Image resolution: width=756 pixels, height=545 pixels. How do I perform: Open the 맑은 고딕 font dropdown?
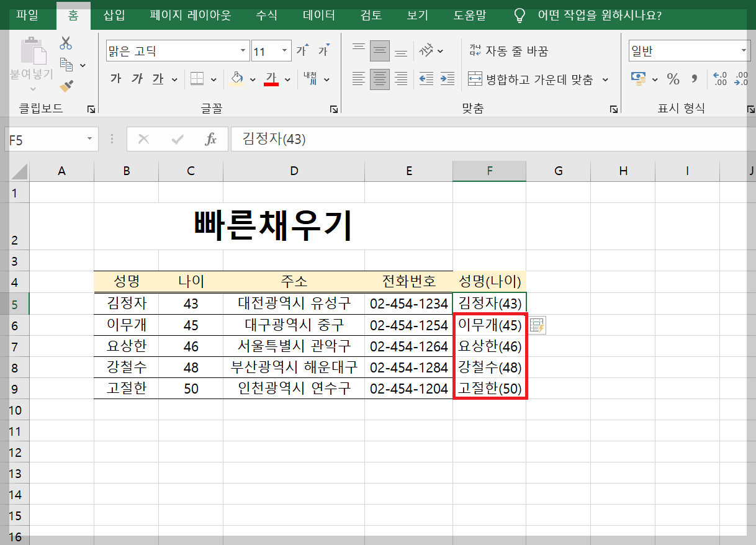(x=243, y=50)
